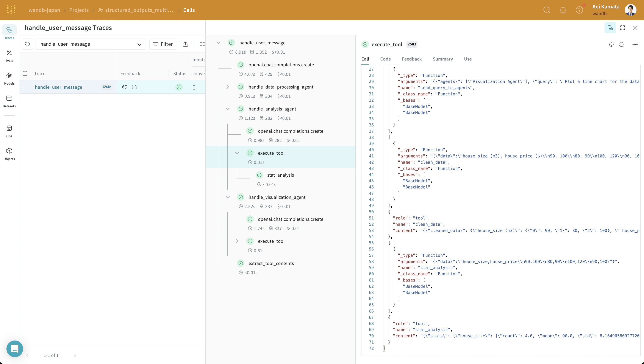This screenshot has height=364, width=644.
Task: Check the handle_user_message row checkbox
Action: tap(25, 87)
